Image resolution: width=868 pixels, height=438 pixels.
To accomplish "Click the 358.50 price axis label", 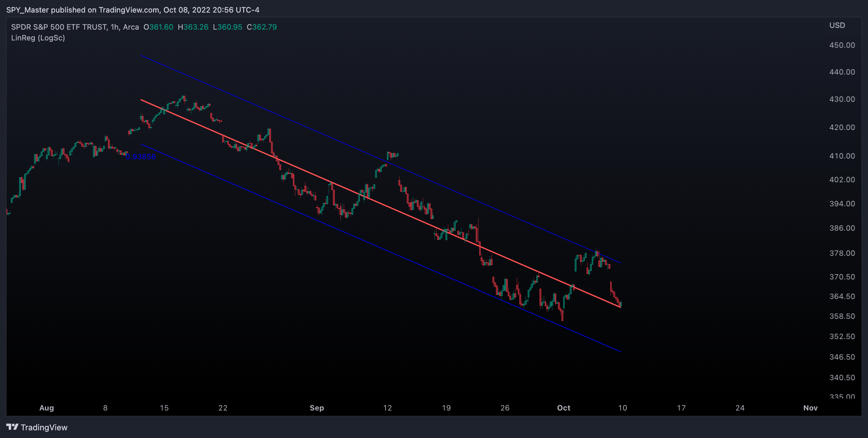I will 842,316.
